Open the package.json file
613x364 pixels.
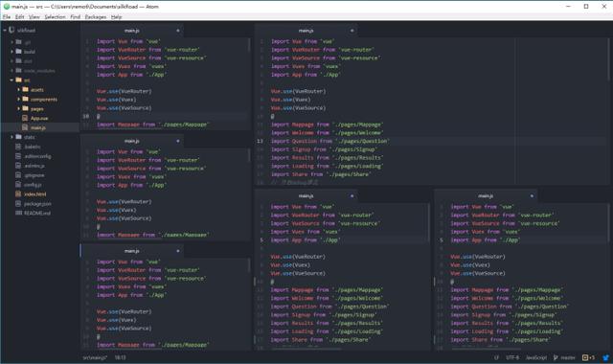pyautogui.click(x=37, y=204)
